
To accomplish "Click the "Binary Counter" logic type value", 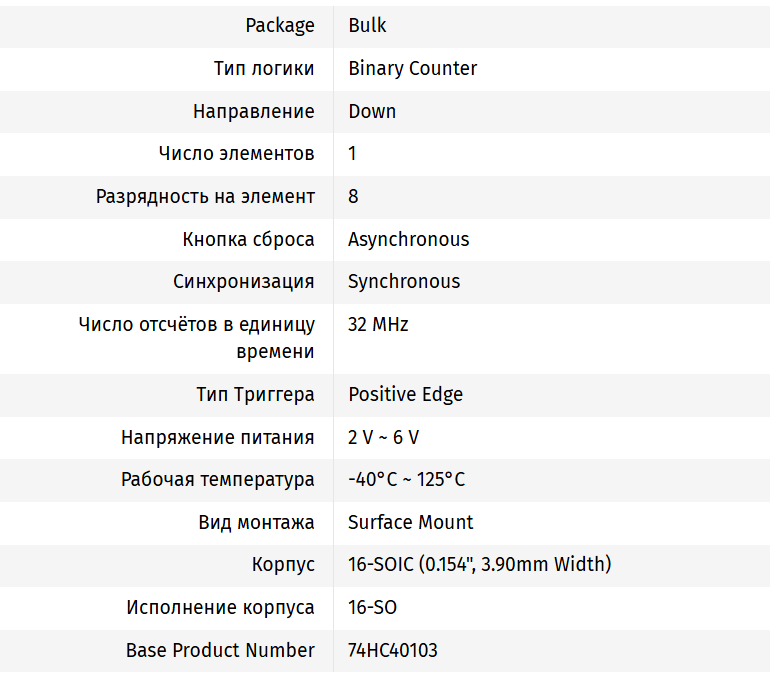I will (412, 68).
